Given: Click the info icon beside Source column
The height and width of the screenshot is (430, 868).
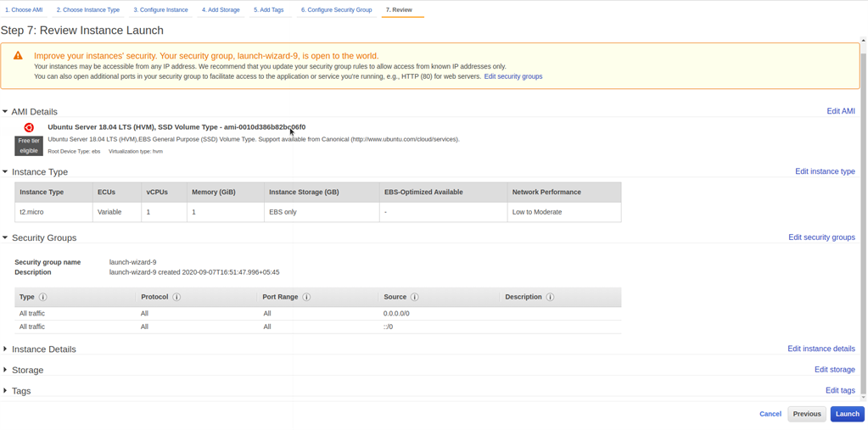Looking at the screenshot, I should (x=414, y=297).
